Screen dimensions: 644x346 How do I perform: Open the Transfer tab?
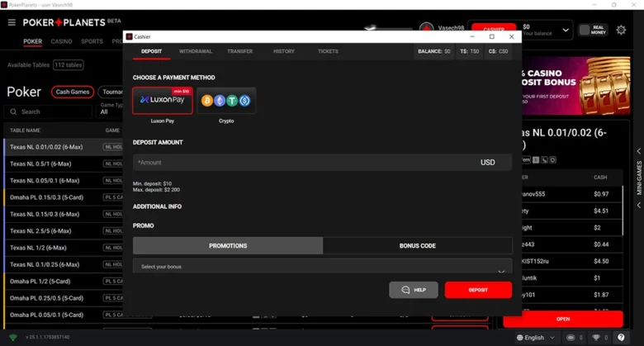coord(240,51)
